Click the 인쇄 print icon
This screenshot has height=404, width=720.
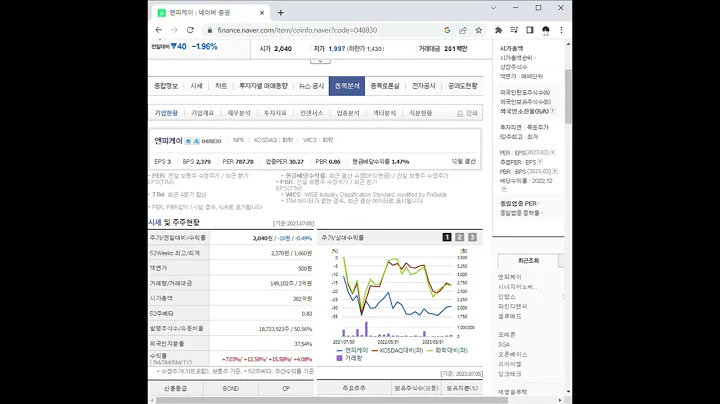pos(460,113)
